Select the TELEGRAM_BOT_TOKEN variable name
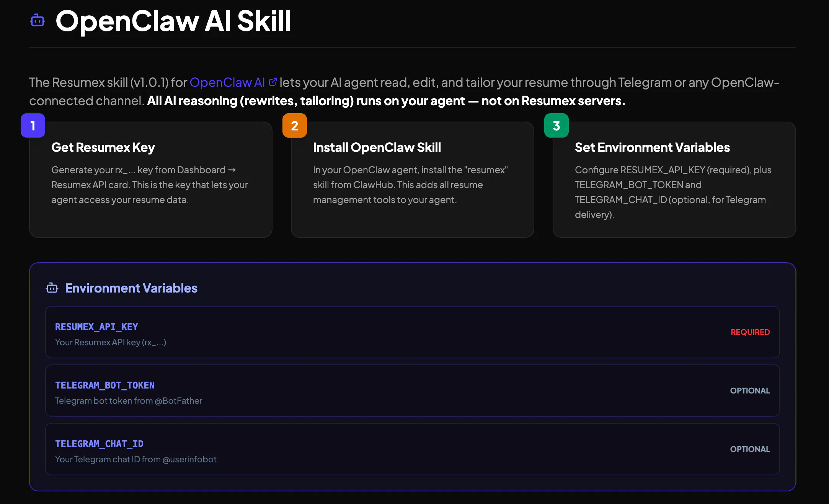Viewport: 829px width, 504px height. coord(105,385)
